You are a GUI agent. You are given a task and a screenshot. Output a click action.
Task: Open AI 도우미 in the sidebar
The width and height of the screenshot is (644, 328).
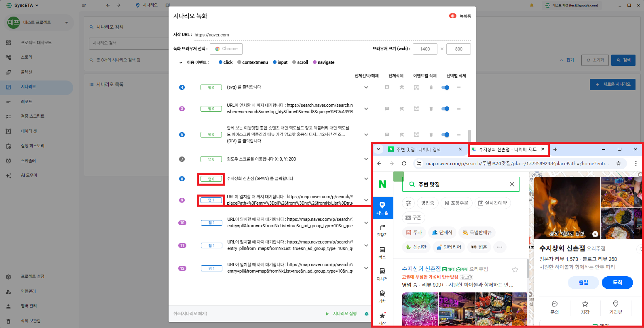[36, 175]
